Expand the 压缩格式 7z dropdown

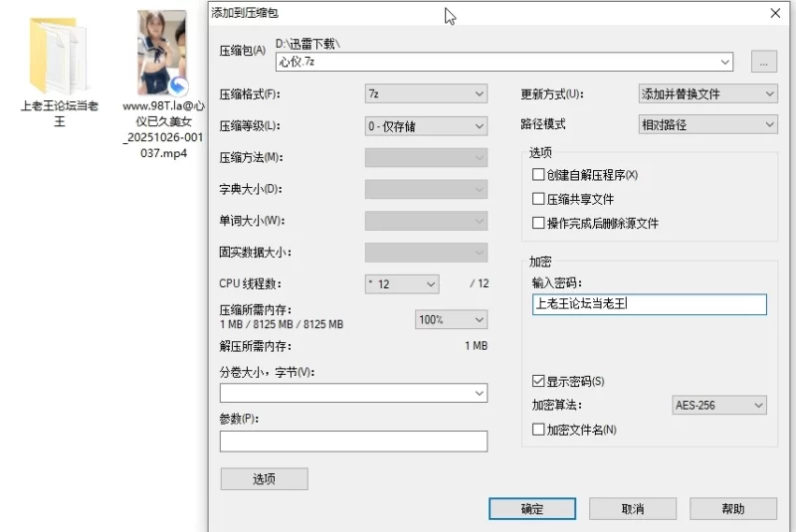(x=426, y=93)
